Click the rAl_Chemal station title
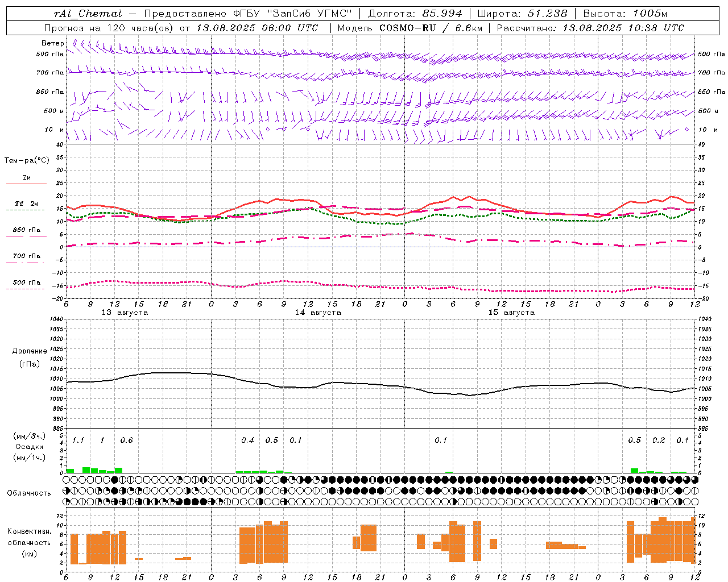The width and height of the screenshot is (728, 582). (x=88, y=14)
